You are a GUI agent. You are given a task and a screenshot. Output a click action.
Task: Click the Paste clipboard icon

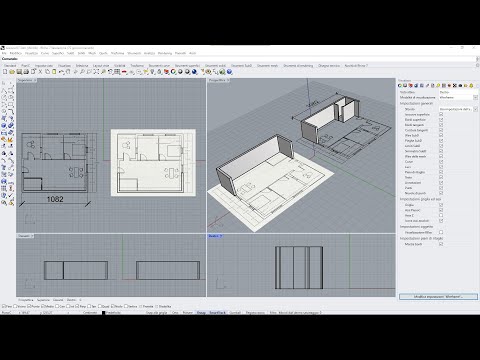(x=54, y=72)
